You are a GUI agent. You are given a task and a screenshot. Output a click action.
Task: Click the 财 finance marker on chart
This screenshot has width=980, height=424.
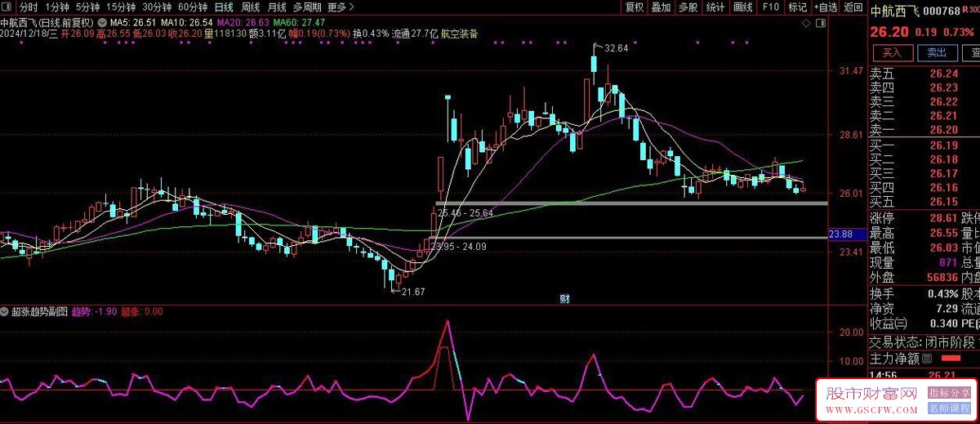[564, 298]
